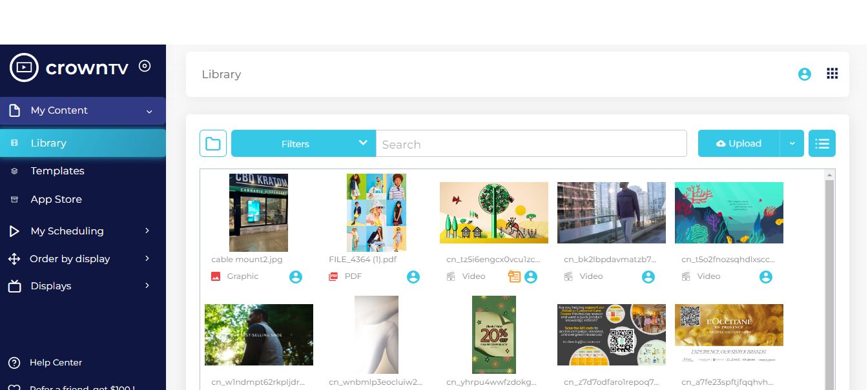Click the owner avatar icon on cable mount2.jpg

coord(296,276)
